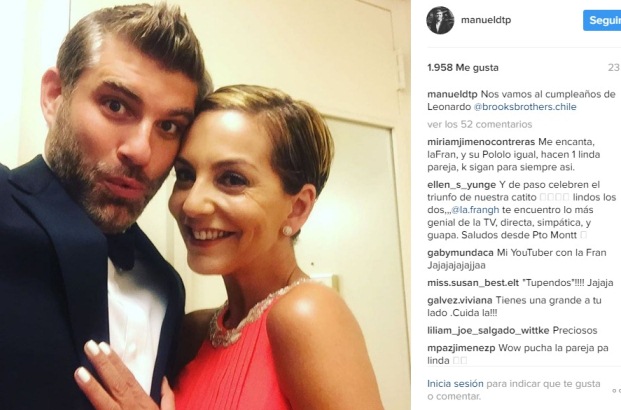Screen dimensions: 621x410
Task: Open gabymundaca commenter profile
Action: pyautogui.click(x=461, y=253)
